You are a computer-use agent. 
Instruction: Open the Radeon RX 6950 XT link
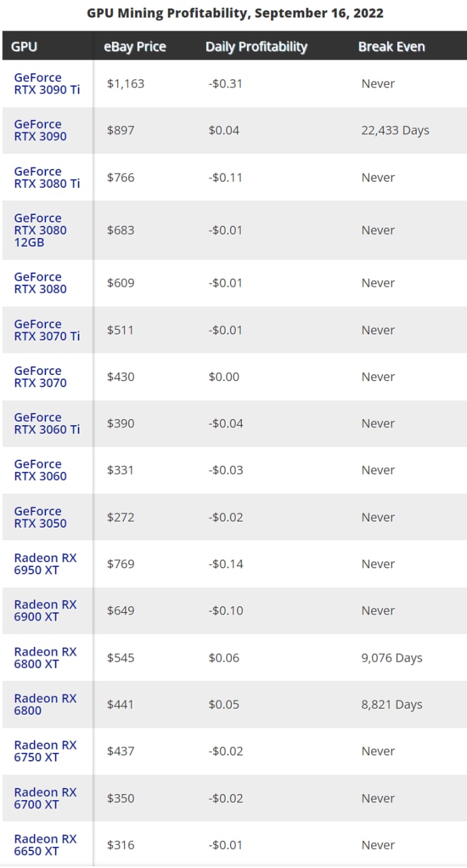point(45,564)
